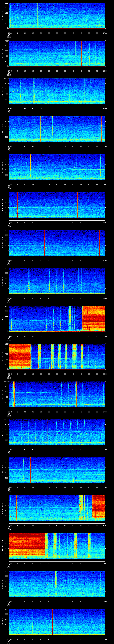114x644 pixels.
Task: Select the "16:28:00" time axis label
Action: tap(9, 487)
